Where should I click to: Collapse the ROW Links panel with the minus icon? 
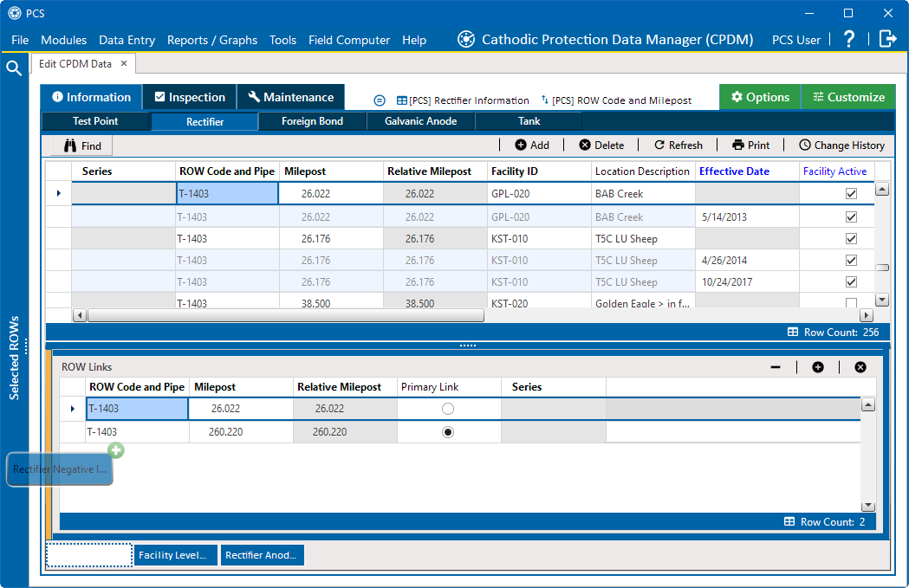pyautogui.click(x=776, y=367)
